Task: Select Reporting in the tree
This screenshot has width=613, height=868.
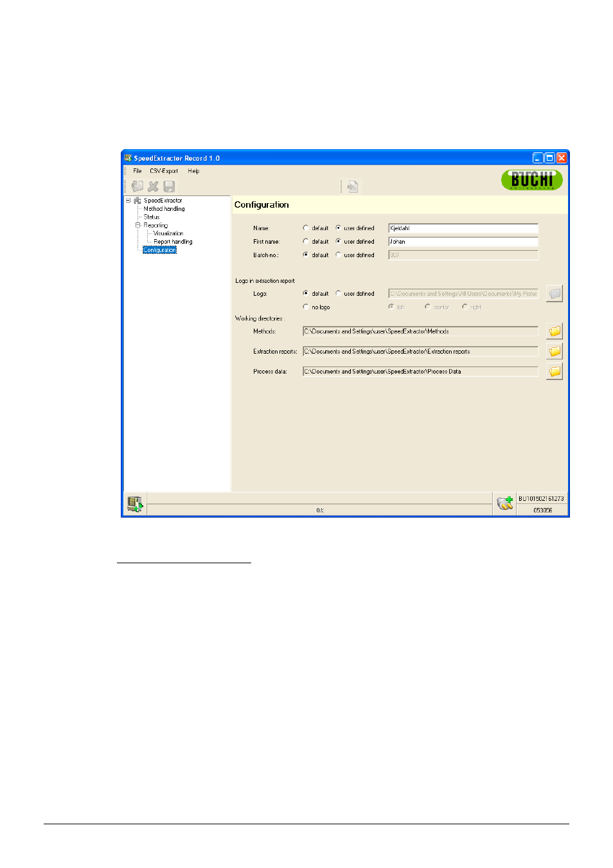Action: pos(155,226)
